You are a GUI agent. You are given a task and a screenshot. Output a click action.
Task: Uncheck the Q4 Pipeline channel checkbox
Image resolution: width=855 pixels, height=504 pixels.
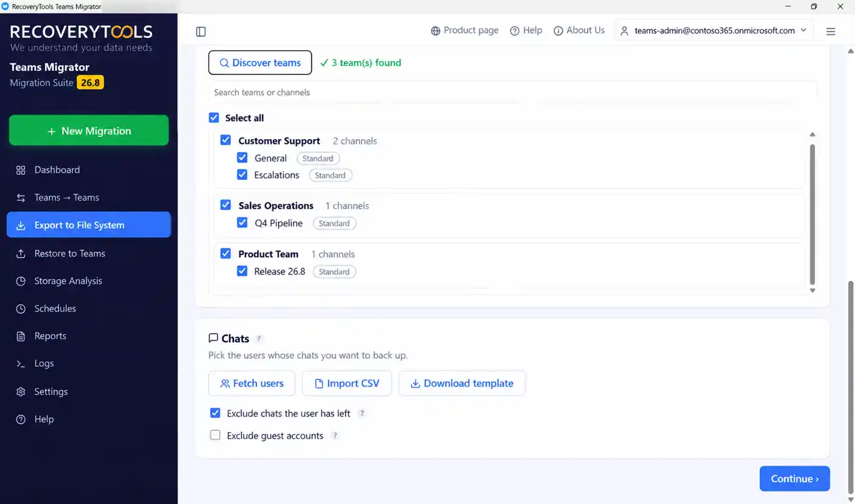point(242,223)
